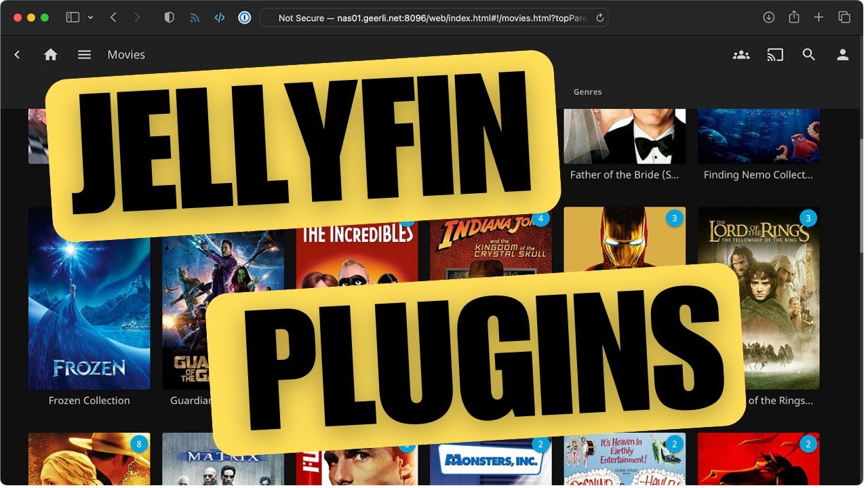Open the Jellyfin home icon
Viewport: 868px width, 488px height.
pos(51,55)
